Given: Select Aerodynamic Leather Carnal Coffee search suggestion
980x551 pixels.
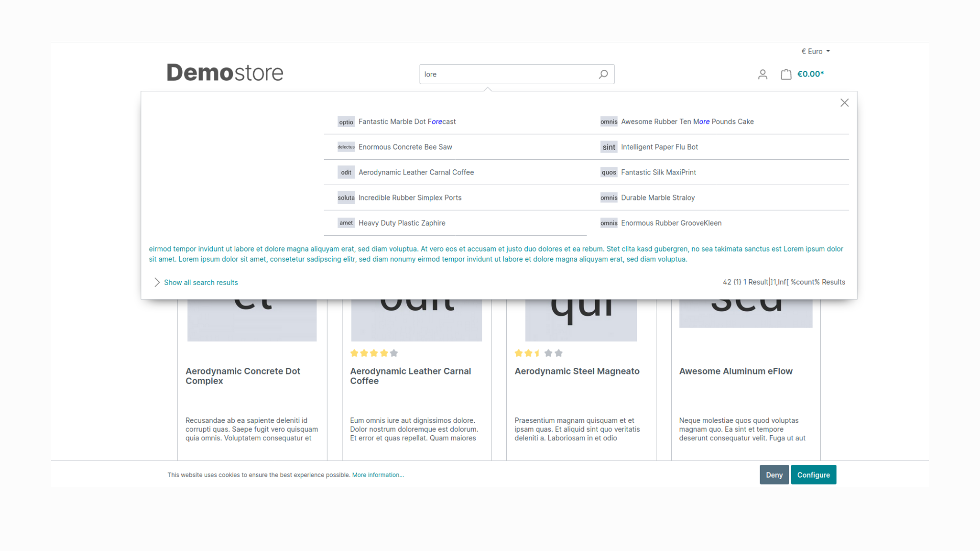Looking at the screenshot, I should 416,172.
